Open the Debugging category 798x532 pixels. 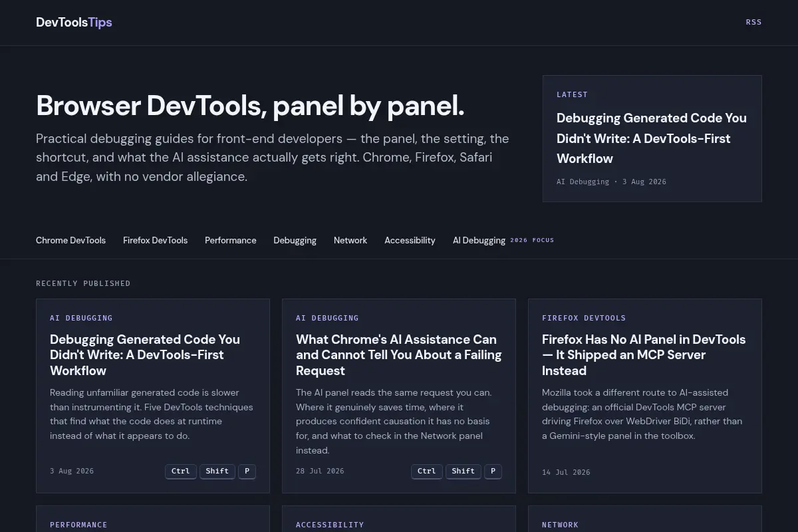tap(295, 240)
